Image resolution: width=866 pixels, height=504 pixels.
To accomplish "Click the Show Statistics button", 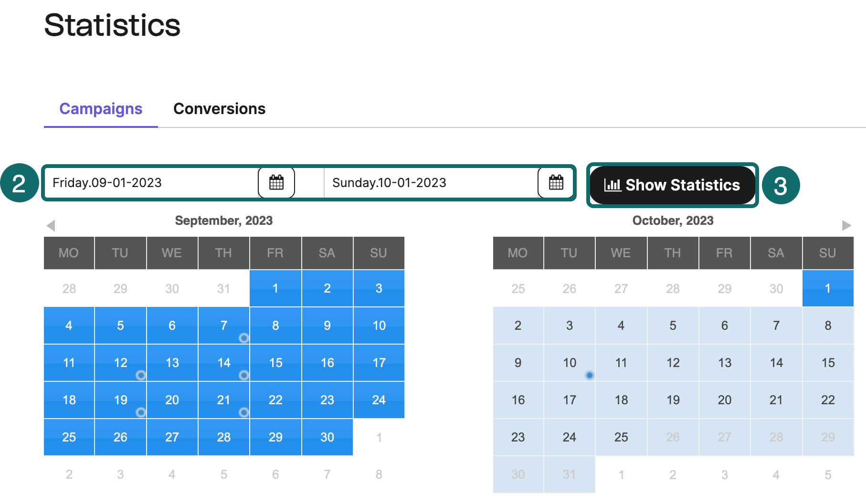I will coord(672,185).
